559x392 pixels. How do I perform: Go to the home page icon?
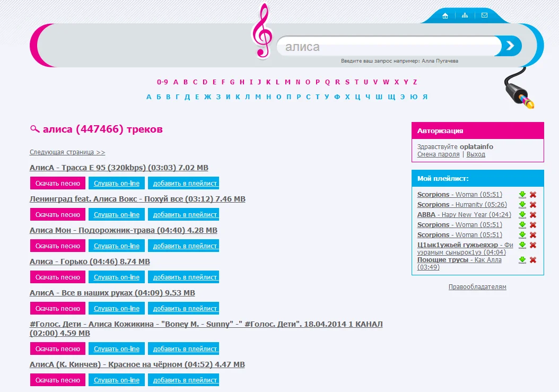point(445,16)
